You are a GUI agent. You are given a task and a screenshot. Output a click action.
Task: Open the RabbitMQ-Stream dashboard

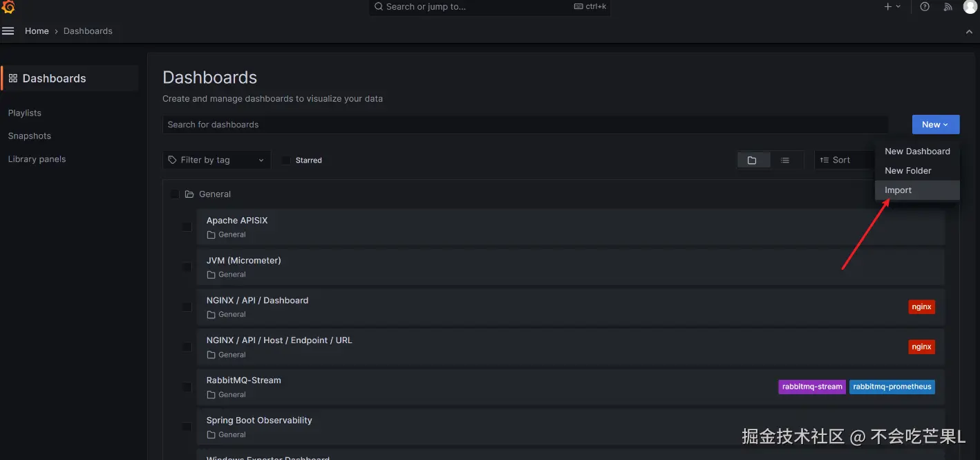(244, 380)
